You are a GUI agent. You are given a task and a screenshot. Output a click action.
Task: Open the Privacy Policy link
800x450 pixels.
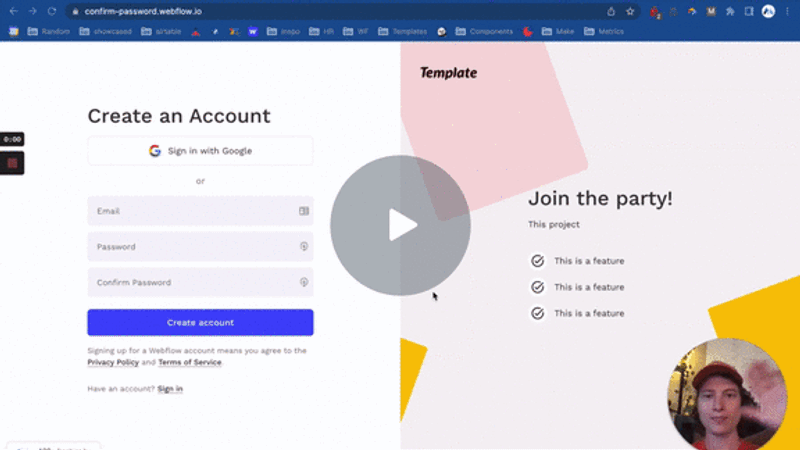113,362
